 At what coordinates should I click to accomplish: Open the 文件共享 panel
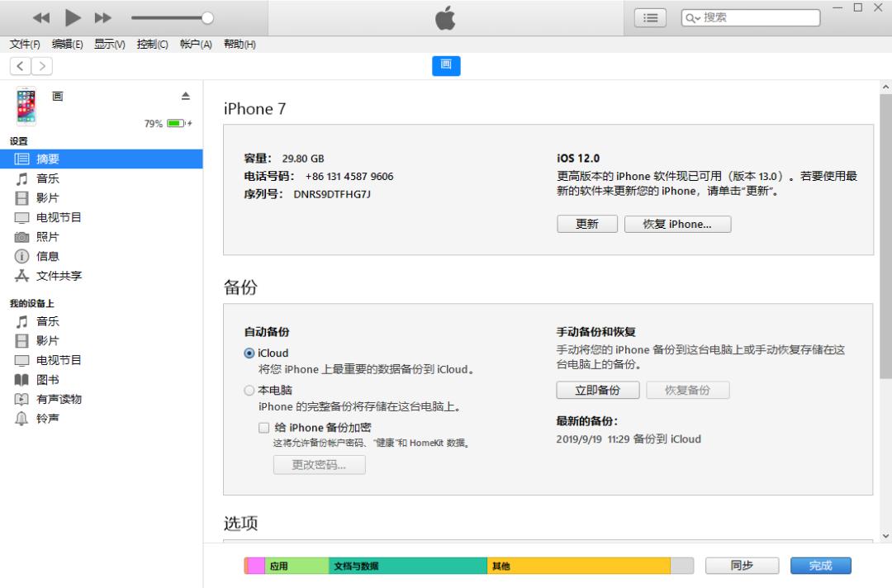point(58,275)
